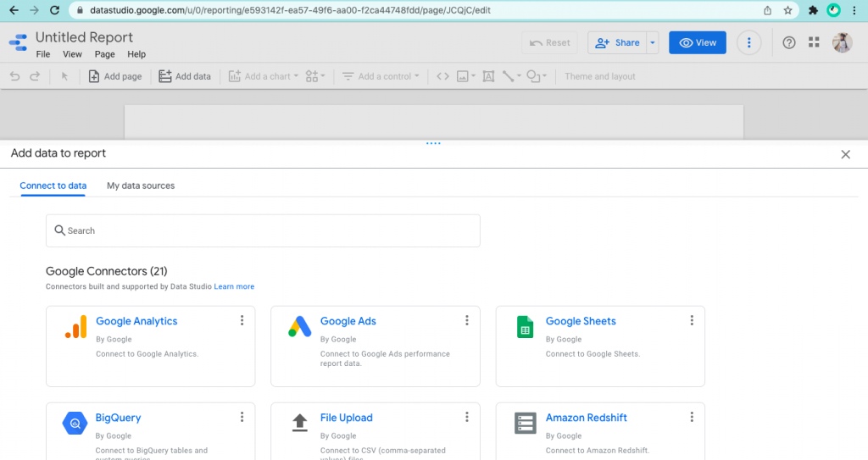868x460 pixels.
Task: Click the Google Ads logo icon
Action: (300, 327)
